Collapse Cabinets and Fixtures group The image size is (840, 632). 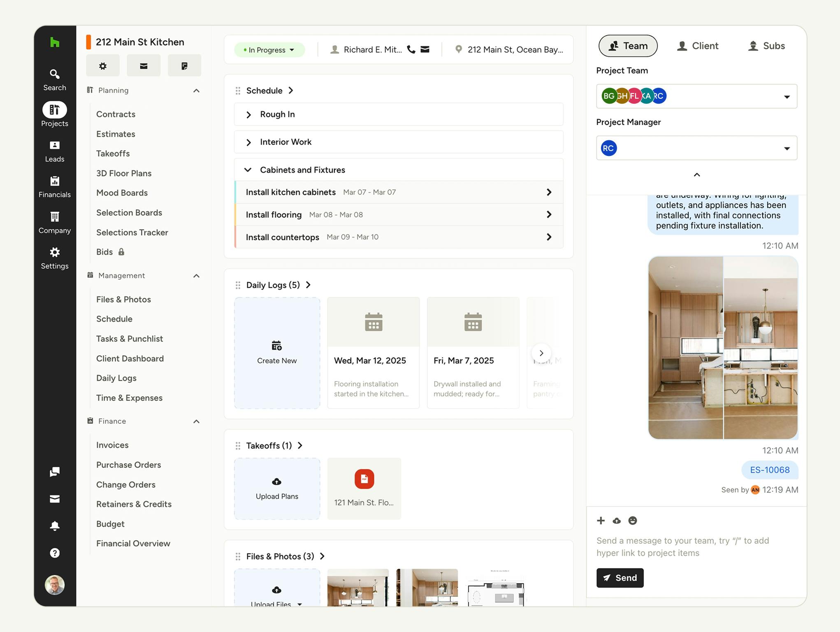tap(248, 170)
